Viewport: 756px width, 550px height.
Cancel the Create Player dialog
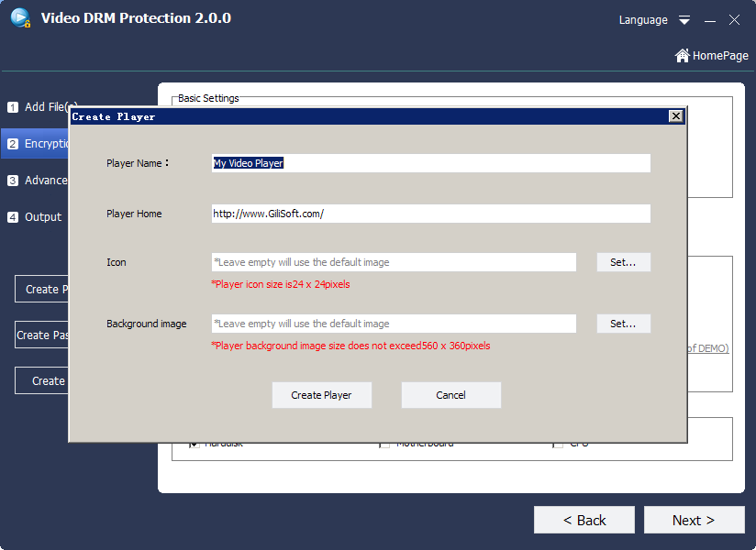[450, 395]
